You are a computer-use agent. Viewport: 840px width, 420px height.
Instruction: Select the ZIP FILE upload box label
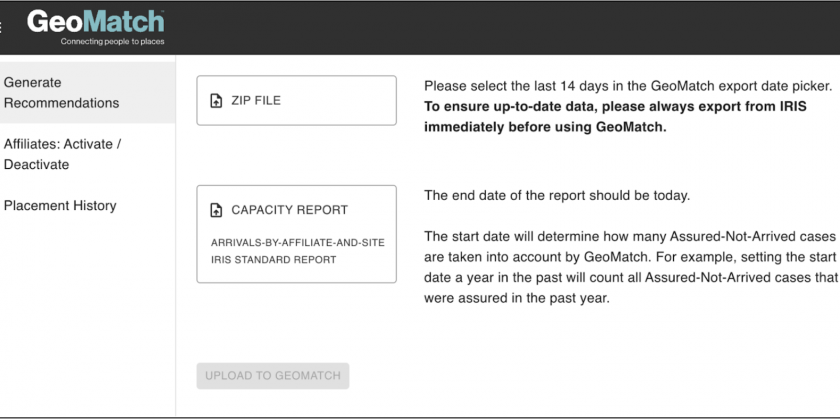256,101
